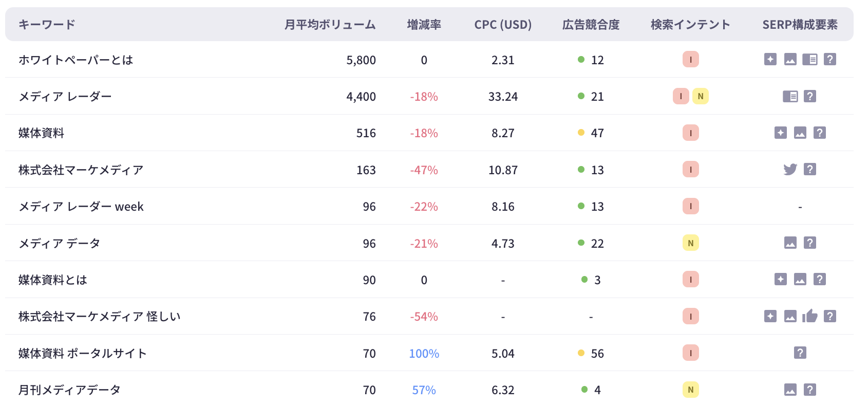
Task: Click the question mark icon for 媒体資料 ポータルサイト
Action: [800, 353]
